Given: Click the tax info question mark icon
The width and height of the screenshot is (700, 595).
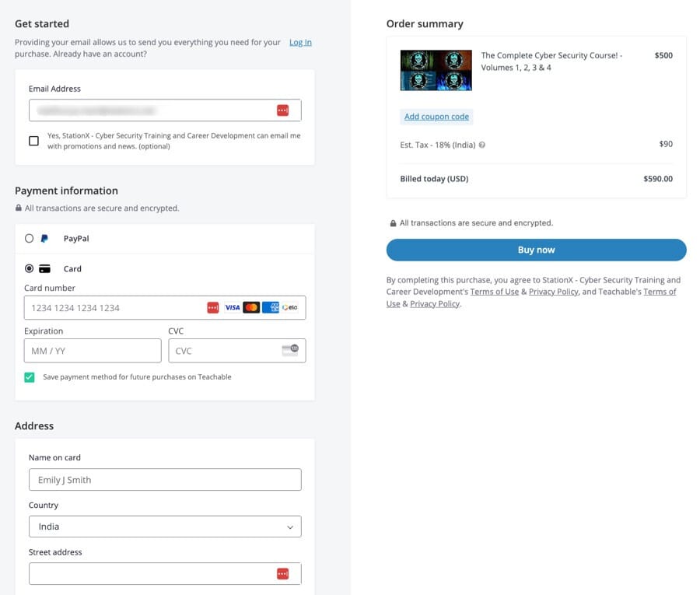Looking at the screenshot, I should pyautogui.click(x=482, y=145).
